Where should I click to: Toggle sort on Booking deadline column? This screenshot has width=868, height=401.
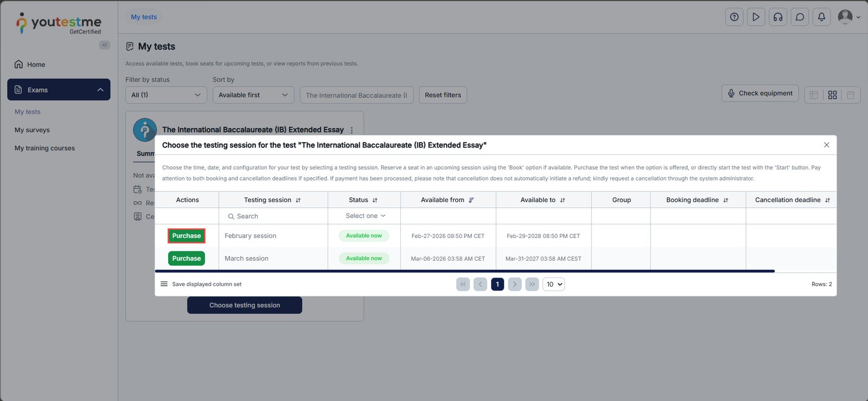coord(725,200)
